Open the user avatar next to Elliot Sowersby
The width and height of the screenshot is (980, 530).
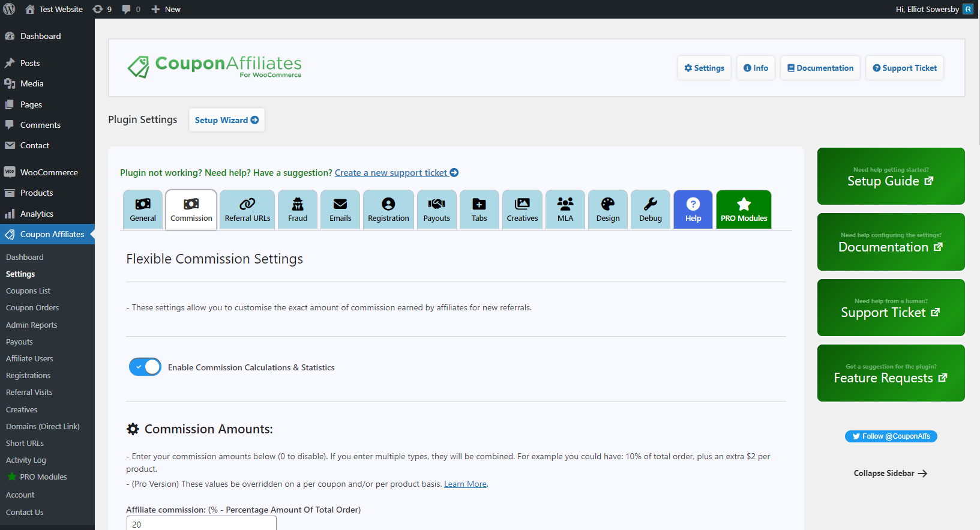(x=968, y=9)
